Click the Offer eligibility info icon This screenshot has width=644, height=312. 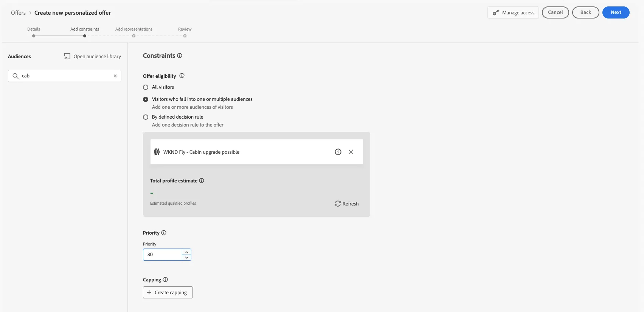coord(182,76)
